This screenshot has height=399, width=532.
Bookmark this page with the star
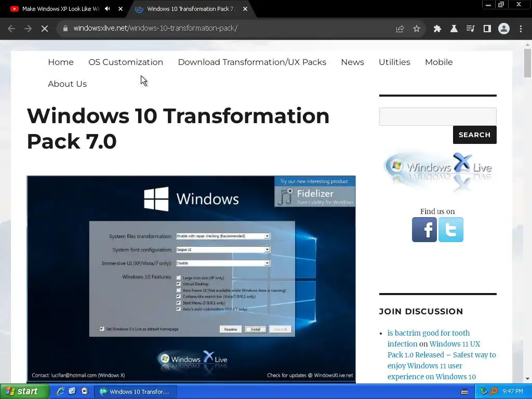pyautogui.click(x=417, y=29)
